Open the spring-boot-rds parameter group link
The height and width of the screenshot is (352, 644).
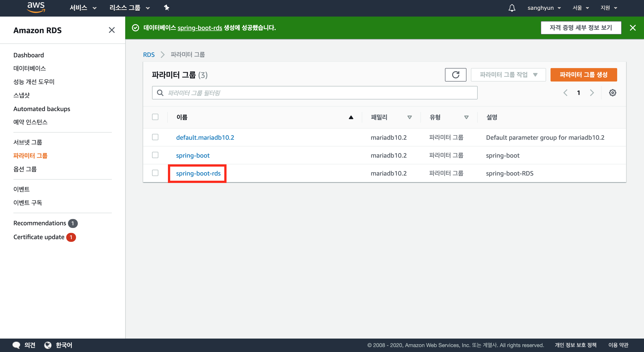pos(198,173)
